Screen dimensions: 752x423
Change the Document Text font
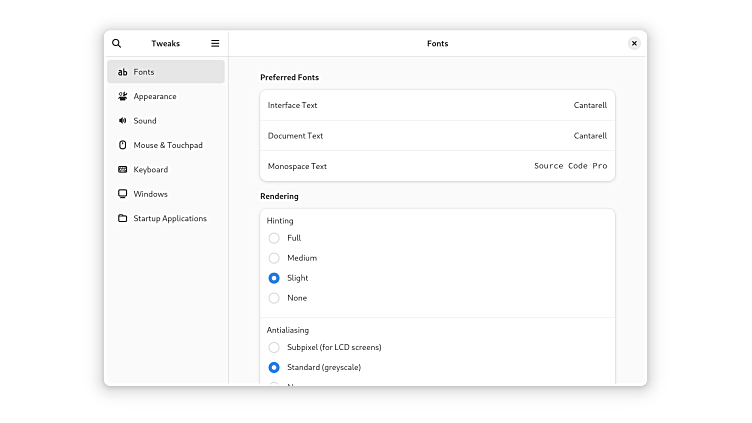point(437,136)
